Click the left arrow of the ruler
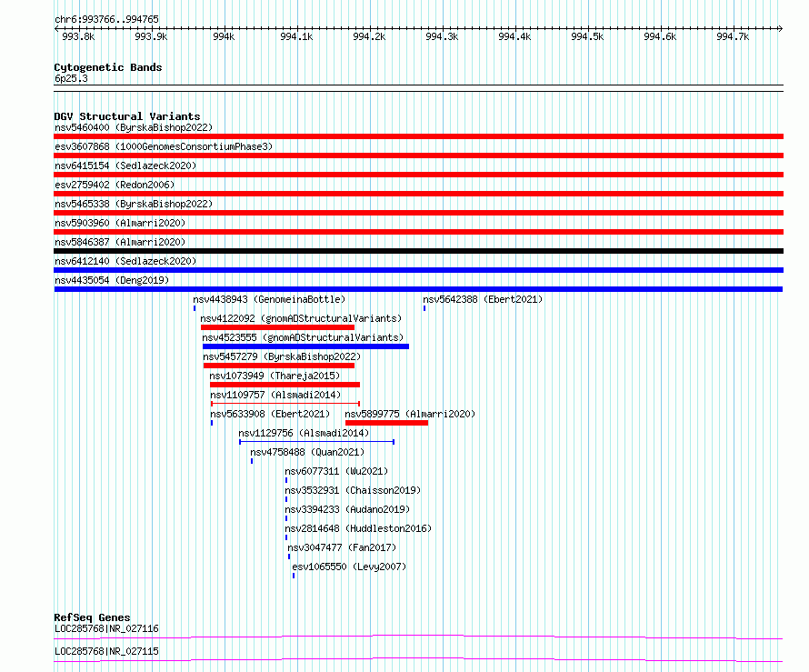809x672 pixels. [56, 28]
